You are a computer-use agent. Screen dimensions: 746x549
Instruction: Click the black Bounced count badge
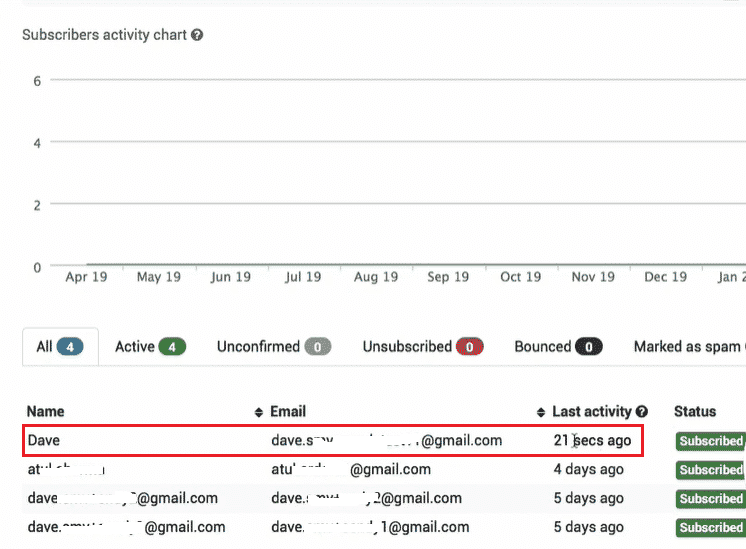[x=589, y=347]
